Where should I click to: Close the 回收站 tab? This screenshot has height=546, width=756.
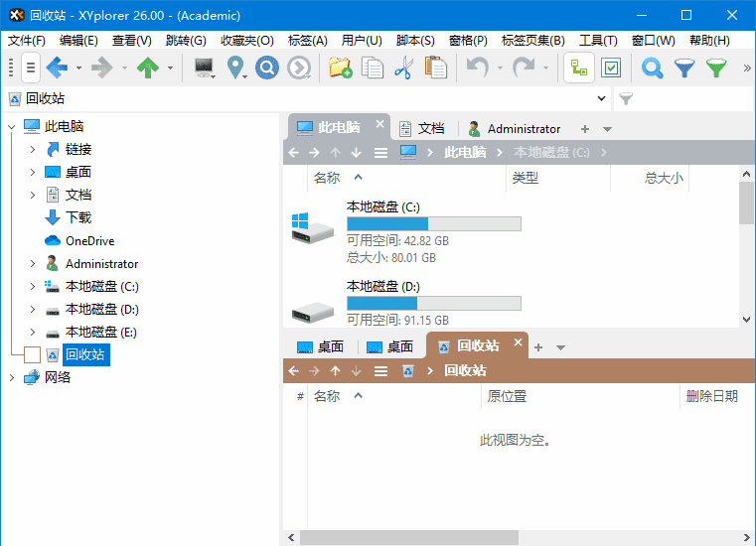518,342
